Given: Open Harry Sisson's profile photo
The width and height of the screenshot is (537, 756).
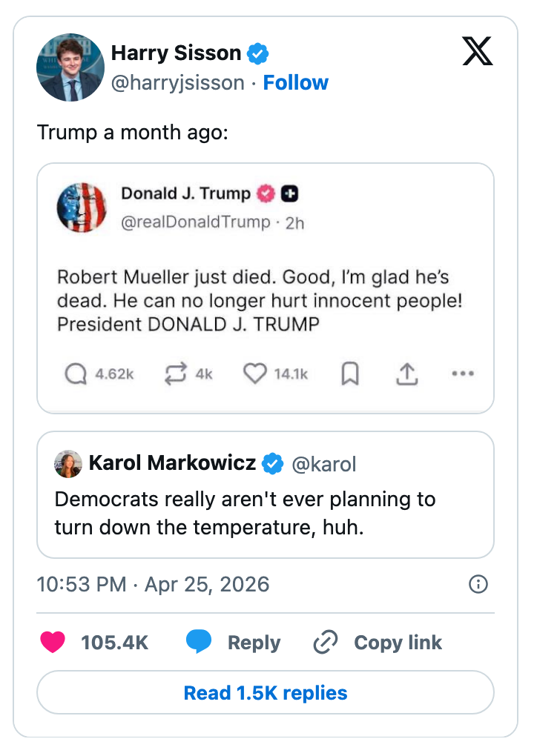Looking at the screenshot, I should [x=70, y=67].
